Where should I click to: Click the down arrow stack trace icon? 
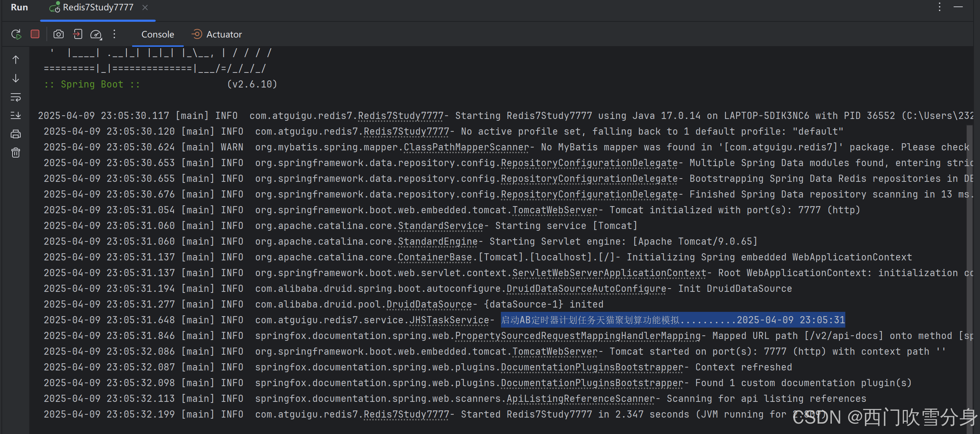tap(16, 78)
